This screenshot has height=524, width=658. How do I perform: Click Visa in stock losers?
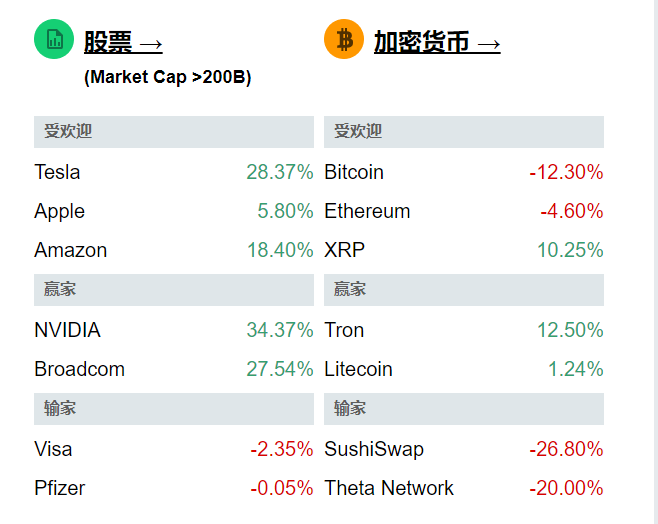53,449
